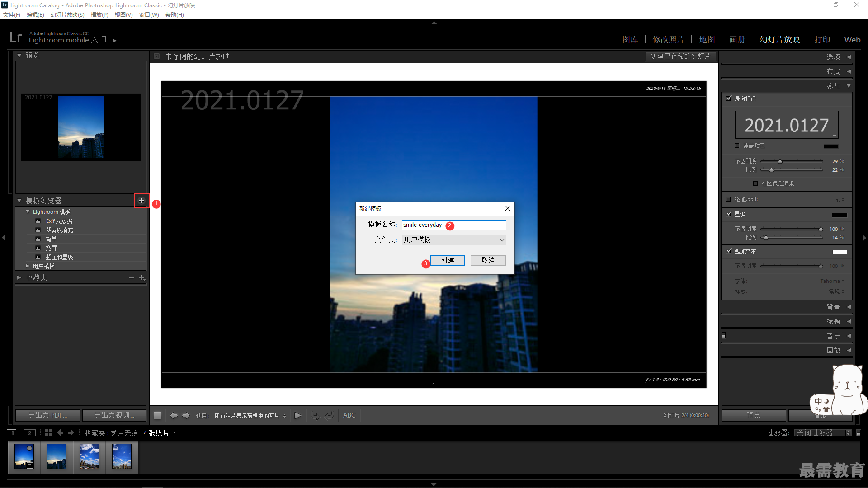Viewport: 868px width, 488px height.
Task: Switch to 图库 module
Action: (x=630, y=40)
